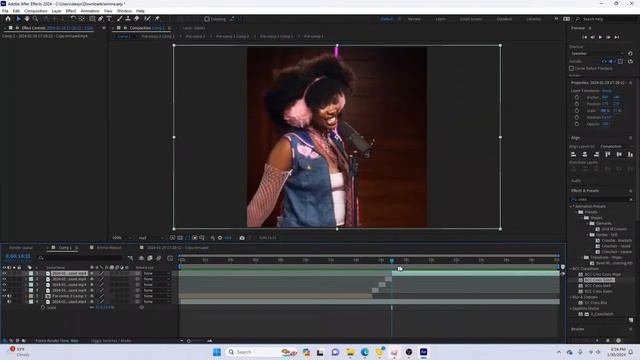Click the Windows Start button
The image size is (640, 360).
tap(217, 352)
